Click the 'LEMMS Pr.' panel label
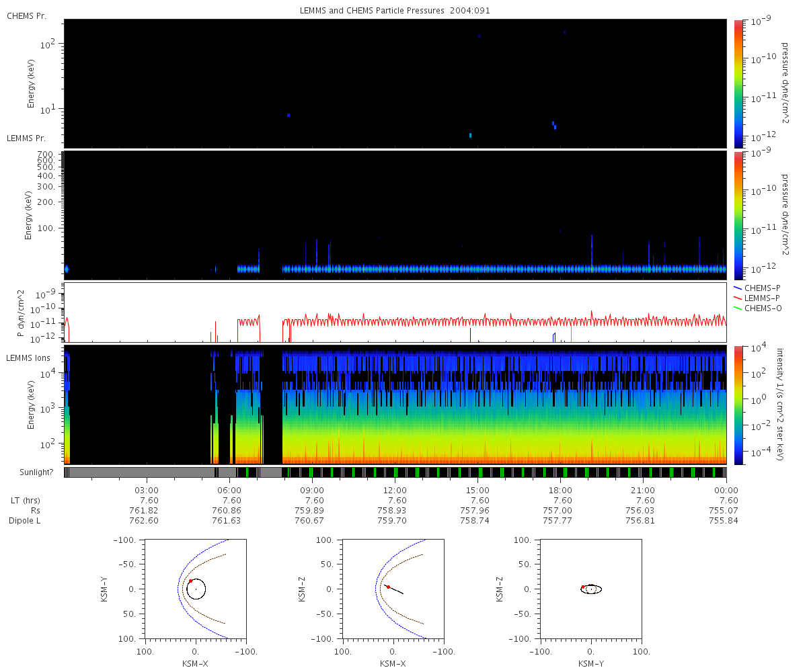The height and width of the screenshot is (672, 807). click(x=26, y=138)
